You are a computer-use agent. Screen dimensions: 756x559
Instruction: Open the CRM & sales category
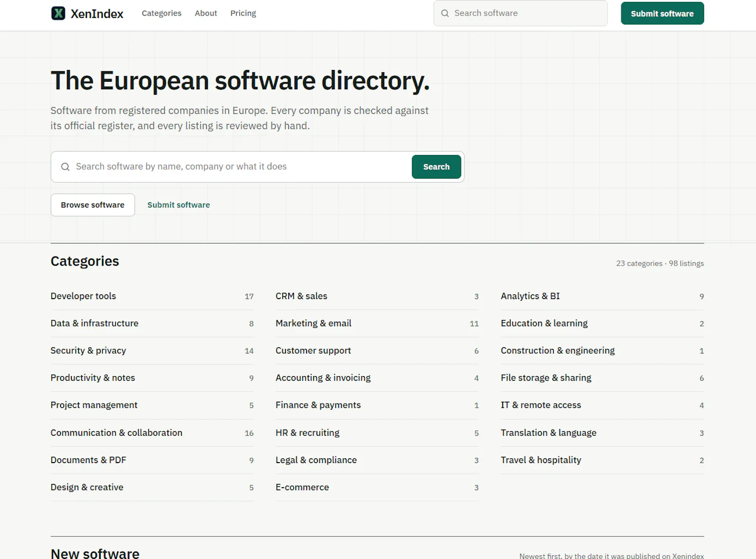tap(377, 296)
